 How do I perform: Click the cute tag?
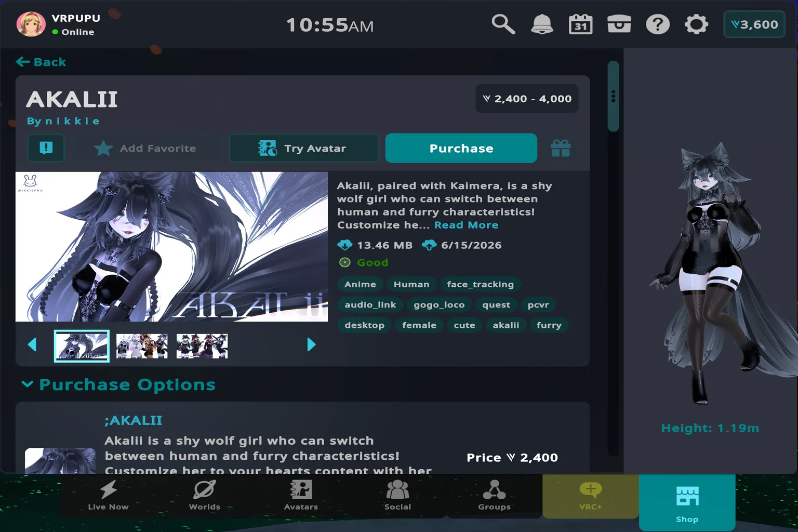point(464,325)
